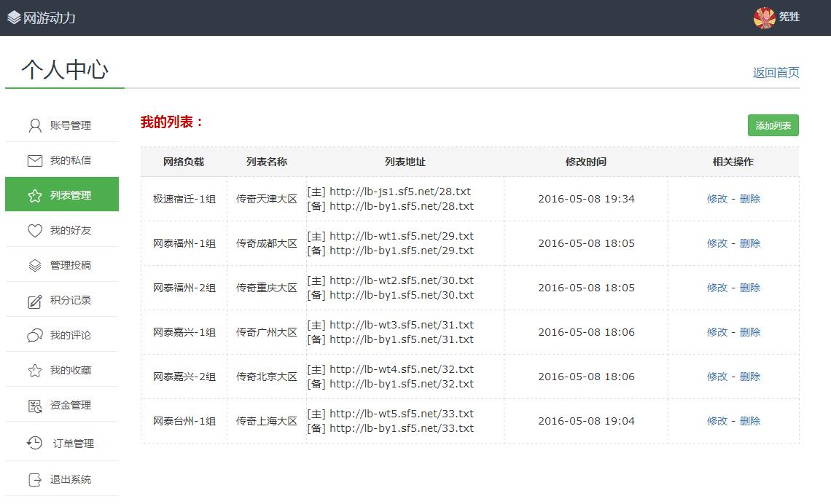Click the 网泰福州-2组 cell
This screenshot has width=831, height=504.
tap(184, 288)
